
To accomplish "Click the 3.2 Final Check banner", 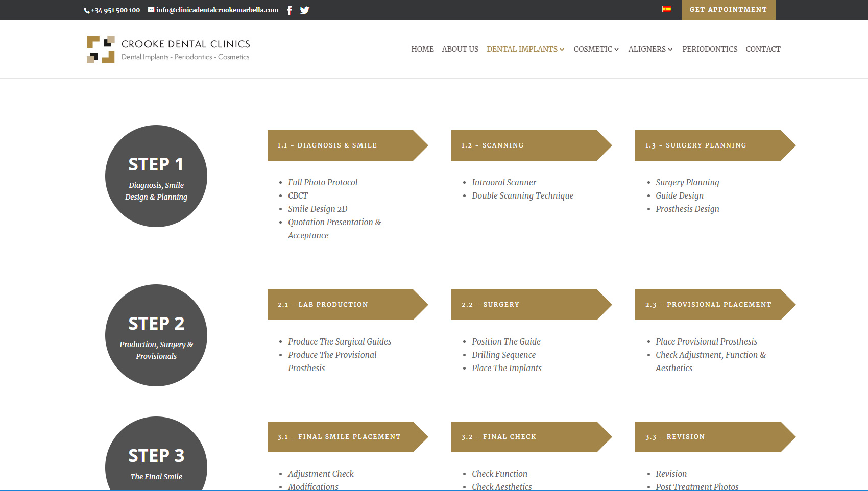I will coord(526,437).
